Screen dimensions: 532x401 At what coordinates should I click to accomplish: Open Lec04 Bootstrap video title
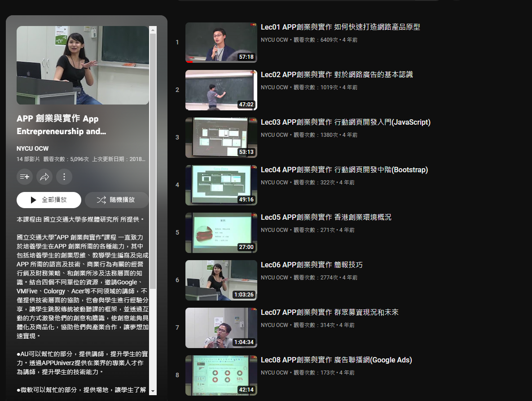pyautogui.click(x=344, y=170)
